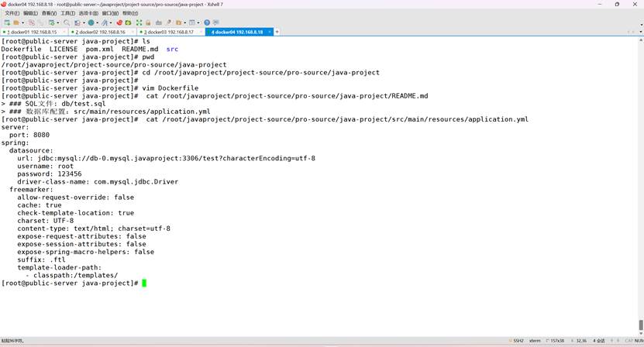Expand the layout dropdown arrow

click(x=198, y=22)
